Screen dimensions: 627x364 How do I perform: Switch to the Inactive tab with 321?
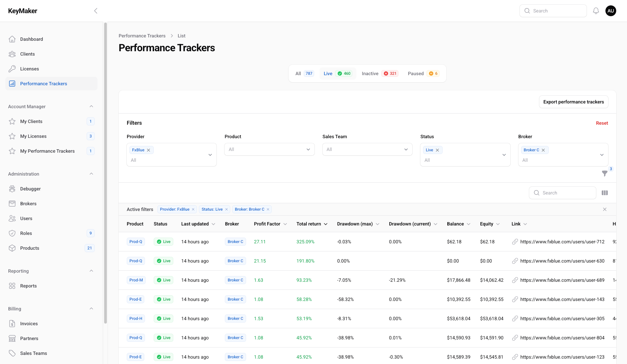[x=380, y=73]
